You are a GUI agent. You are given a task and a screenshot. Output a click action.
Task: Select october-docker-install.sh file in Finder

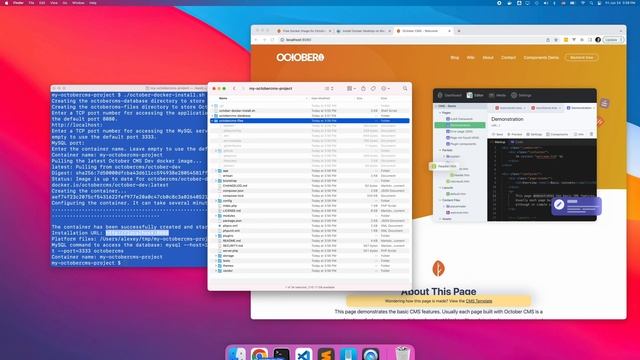tap(310, 111)
